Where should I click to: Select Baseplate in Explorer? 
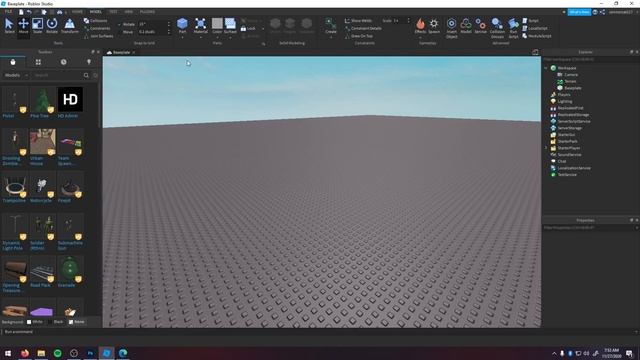(572, 88)
